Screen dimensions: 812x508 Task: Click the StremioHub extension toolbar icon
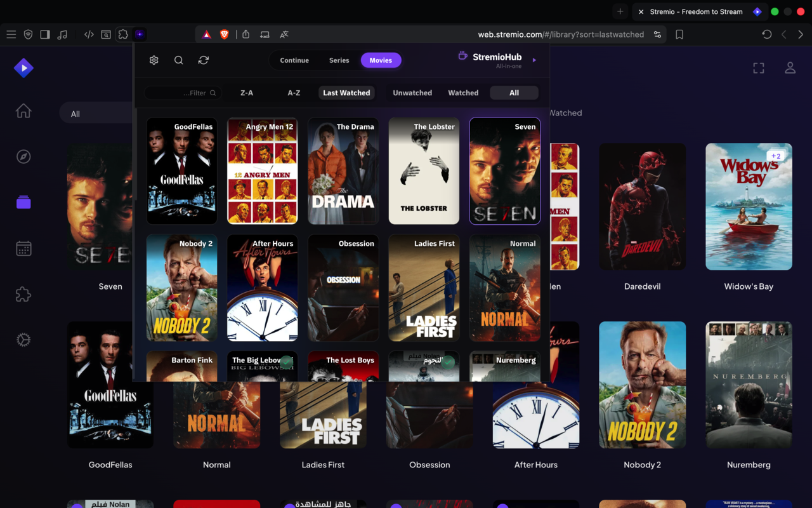point(140,34)
